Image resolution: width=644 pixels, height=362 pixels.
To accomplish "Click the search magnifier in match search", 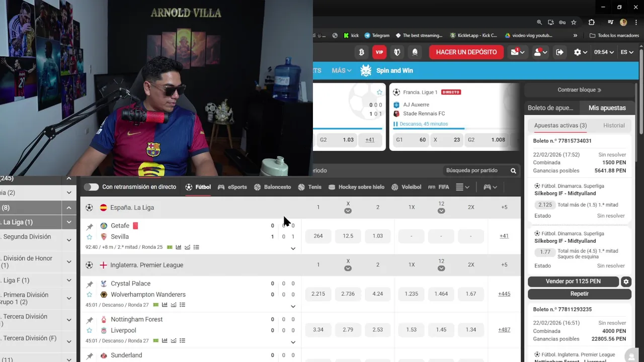I will pyautogui.click(x=513, y=170).
